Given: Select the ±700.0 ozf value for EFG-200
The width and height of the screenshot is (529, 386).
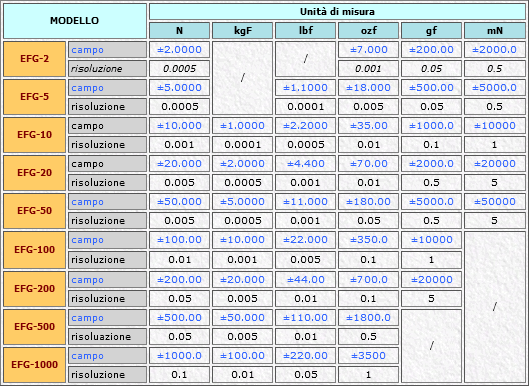Looking at the screenshot, I should point(369,280).
